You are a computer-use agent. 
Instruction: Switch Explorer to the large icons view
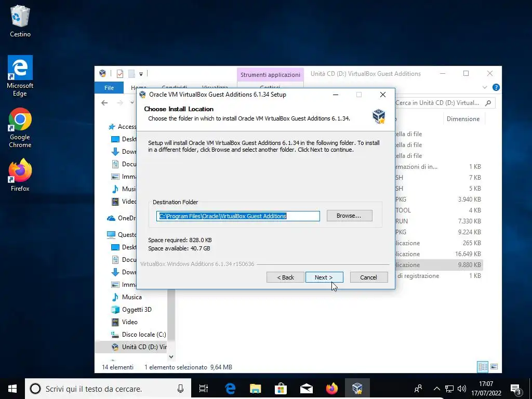point(494,367)
